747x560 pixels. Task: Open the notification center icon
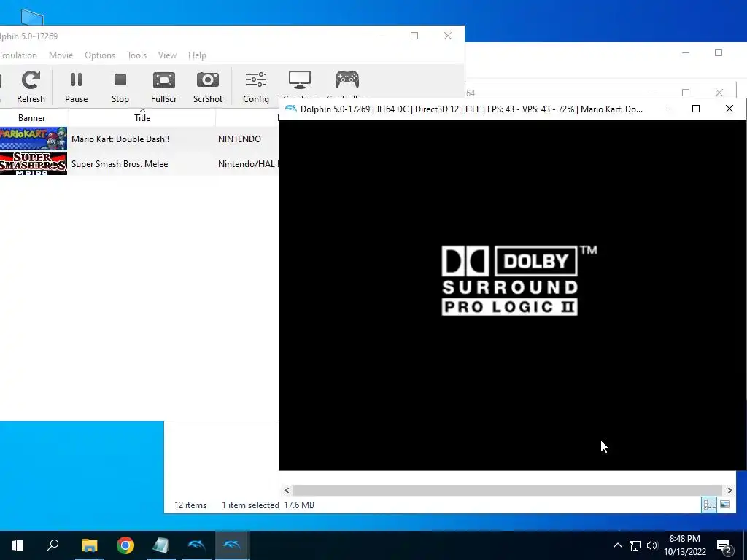click(724, 545)
